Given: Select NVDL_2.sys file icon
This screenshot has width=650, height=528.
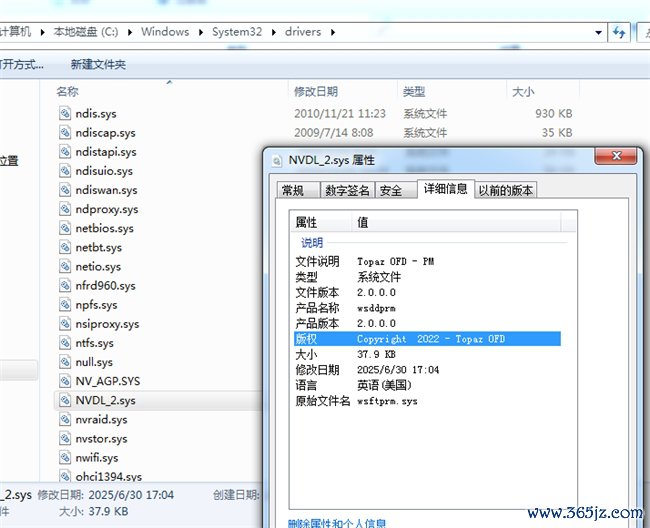Looking at the screenshot, I should click(x=65, y=400).
